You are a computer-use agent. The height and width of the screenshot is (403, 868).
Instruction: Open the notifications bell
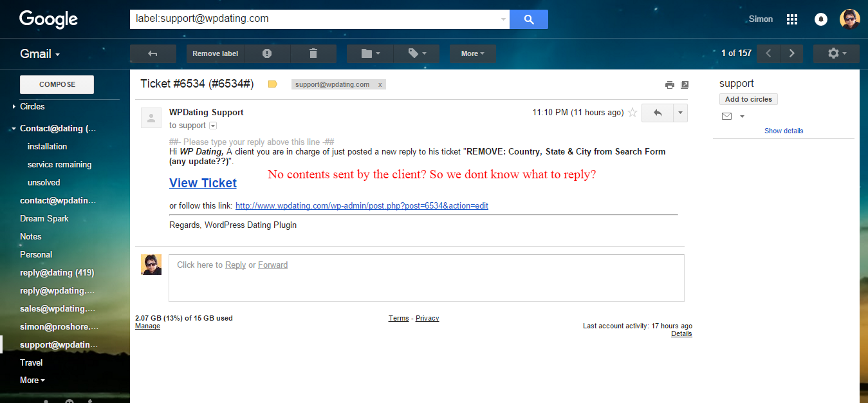coord(821,19)
